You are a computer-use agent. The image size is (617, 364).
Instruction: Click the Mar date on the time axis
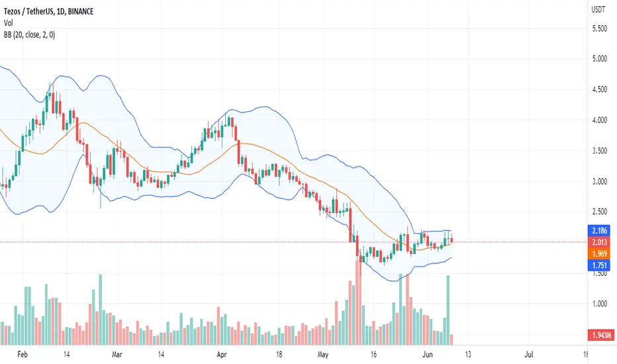click(x=117, y=355)
